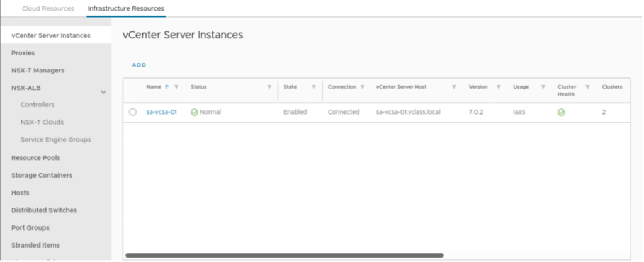Select the sa-vcsa-01 radio button
644x262 pixels.
pyautogui.click(x=133, y=112)
